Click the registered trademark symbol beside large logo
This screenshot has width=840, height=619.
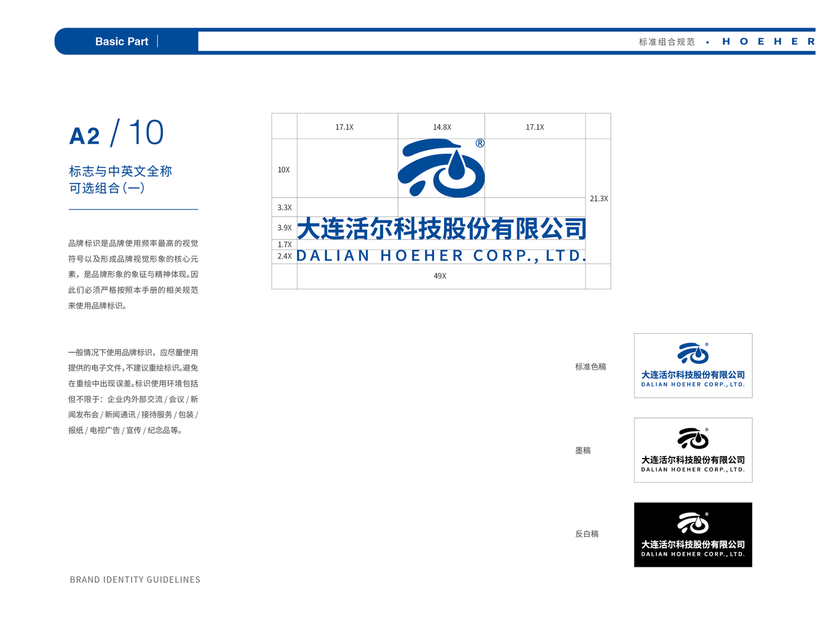(x=480, y=143)
